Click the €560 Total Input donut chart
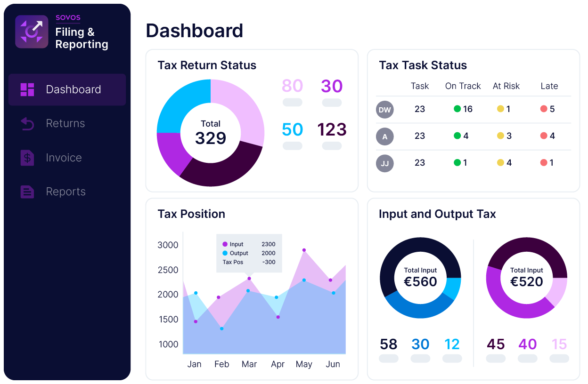 (420, 278)
